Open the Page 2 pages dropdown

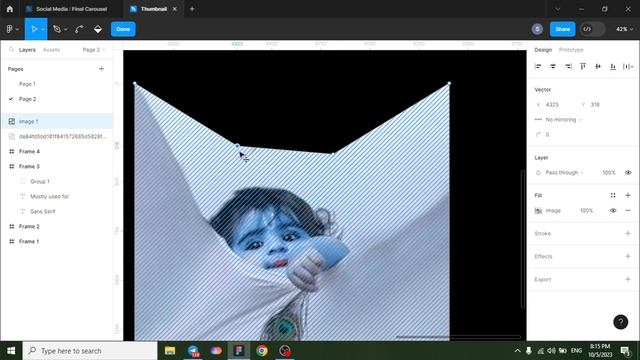point(94,50)
